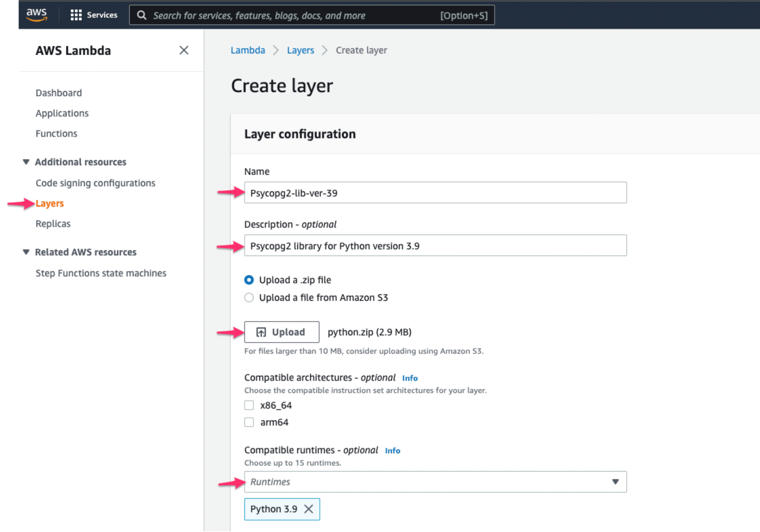The image size is (760, 532).
Task: Click the Upload button
Action: click(282, 332)
